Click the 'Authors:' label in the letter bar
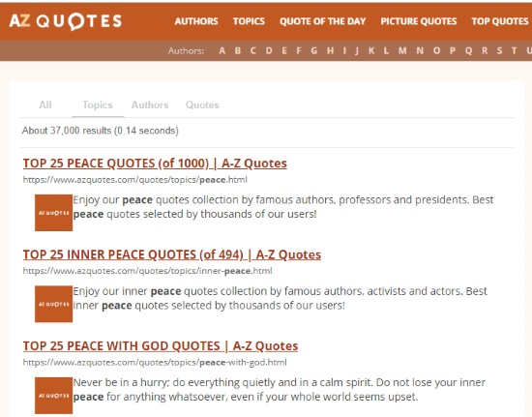The width and height of the screenshot is (532, 417). [186, 51]
